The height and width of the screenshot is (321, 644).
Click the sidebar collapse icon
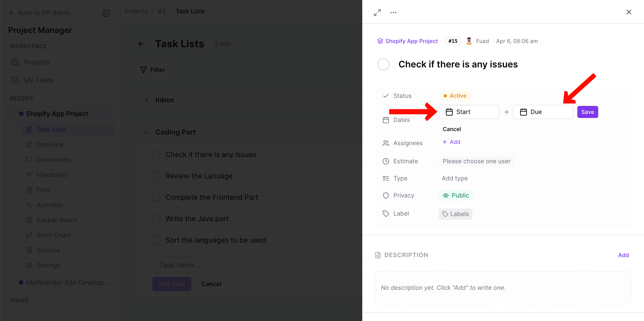coord(106,13)
